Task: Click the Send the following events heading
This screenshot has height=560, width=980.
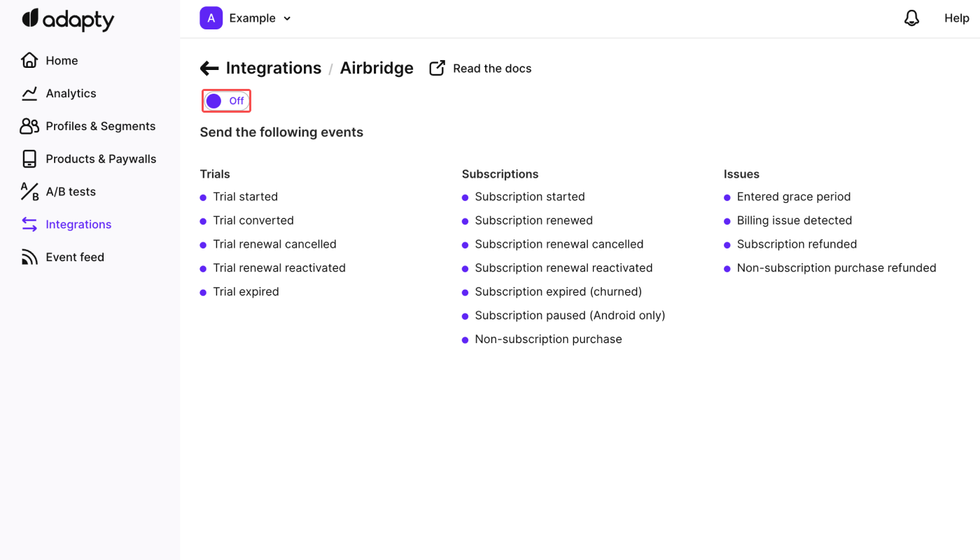Action: (281, 132)
